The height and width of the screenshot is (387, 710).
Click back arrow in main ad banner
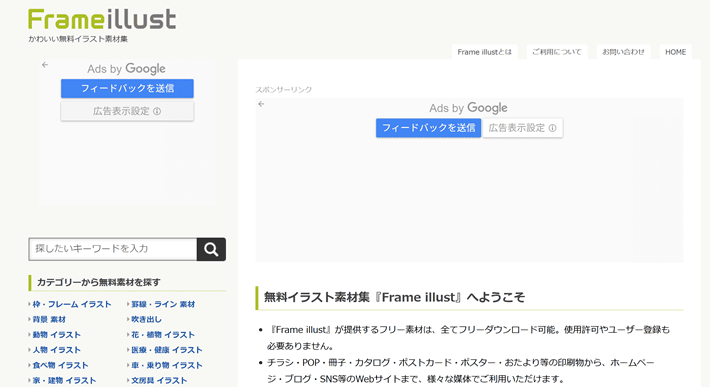pos(261,104)
